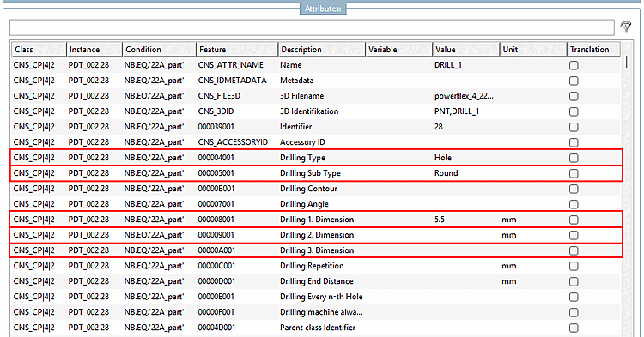644x337 pixels.
Task: Click the Condition column header
Action: tap(159, 49)
